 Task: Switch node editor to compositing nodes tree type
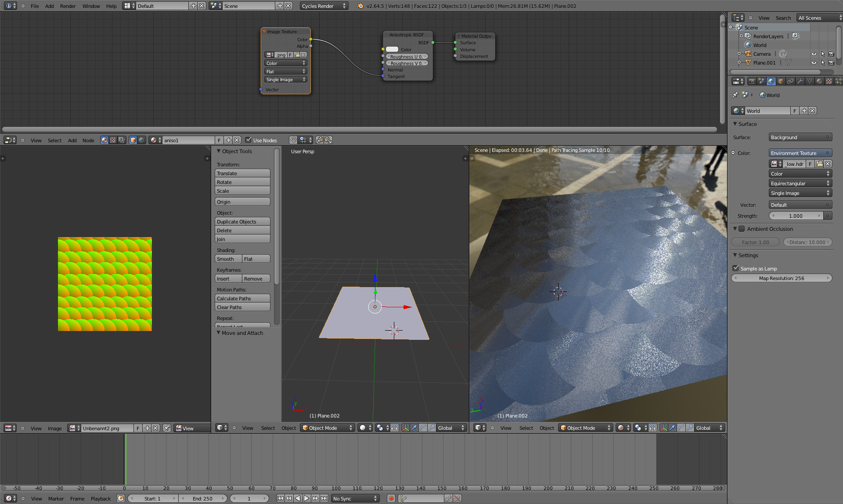[x=122, y=140]
